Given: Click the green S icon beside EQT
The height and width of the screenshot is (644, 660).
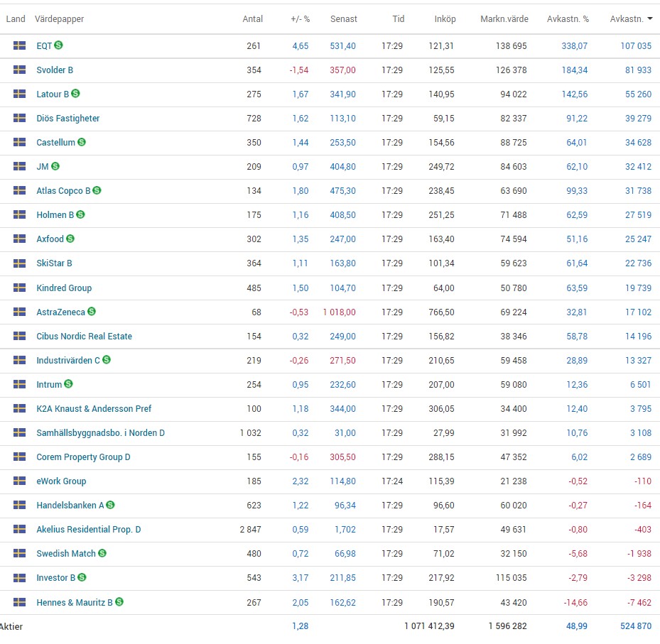Looking at the screenshot, I should click(58, 45).
